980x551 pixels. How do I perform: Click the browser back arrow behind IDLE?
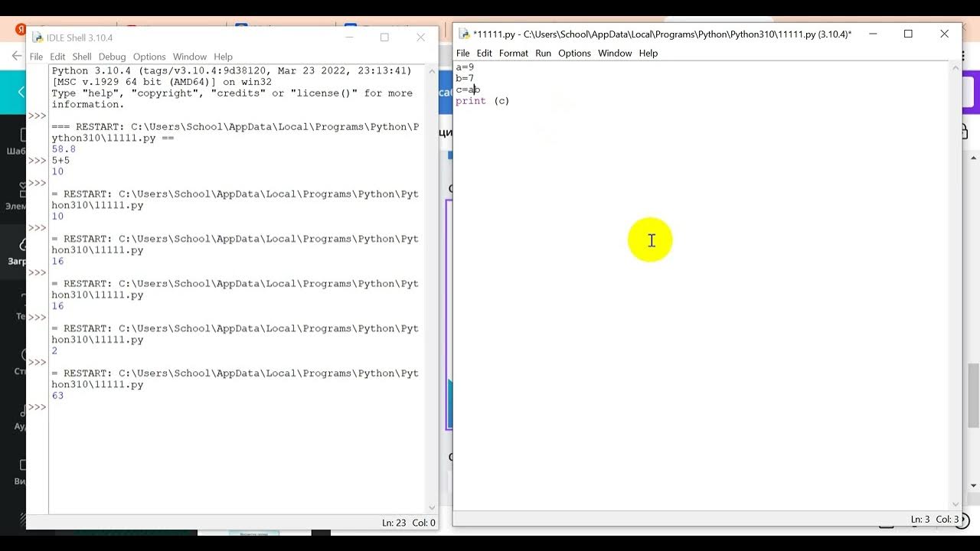(x=16, y=56)
